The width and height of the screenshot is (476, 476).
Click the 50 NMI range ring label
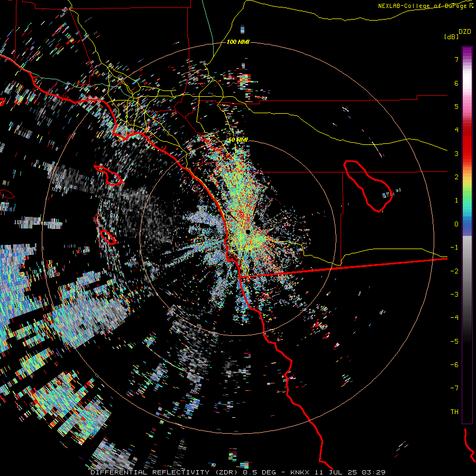click(238, 140)
